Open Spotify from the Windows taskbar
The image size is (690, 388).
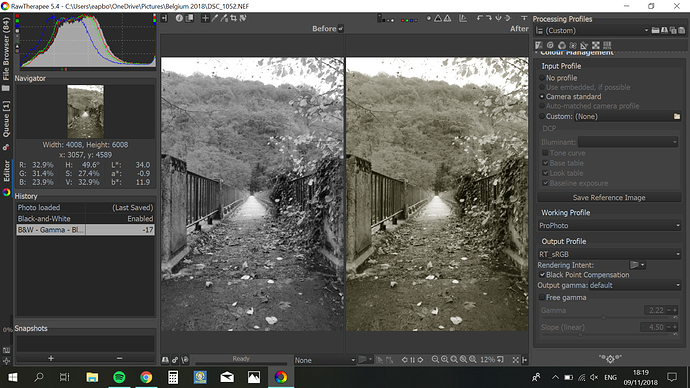(119, 377)
